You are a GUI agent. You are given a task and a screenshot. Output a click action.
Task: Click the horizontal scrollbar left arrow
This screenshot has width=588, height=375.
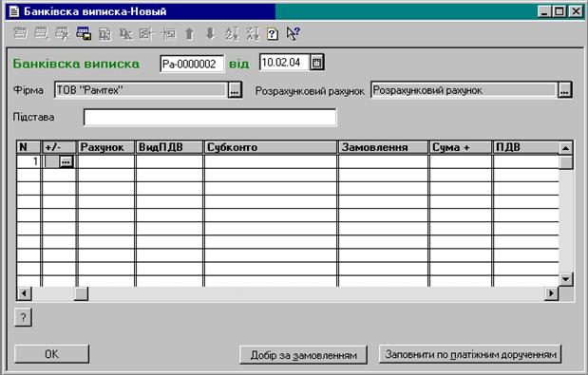[x=24, y=293]
